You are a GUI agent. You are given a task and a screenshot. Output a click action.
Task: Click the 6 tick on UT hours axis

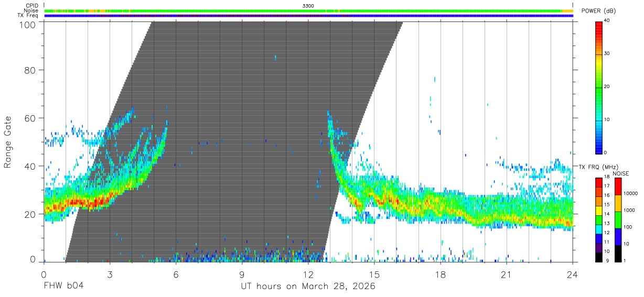click(x=176, y=274)
